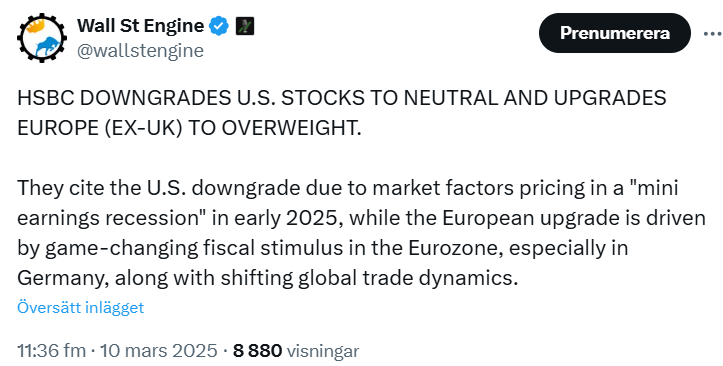Open the three-dot more options menu
The height and width of the screenshot is (366, 723).
[x=713, y=34]
